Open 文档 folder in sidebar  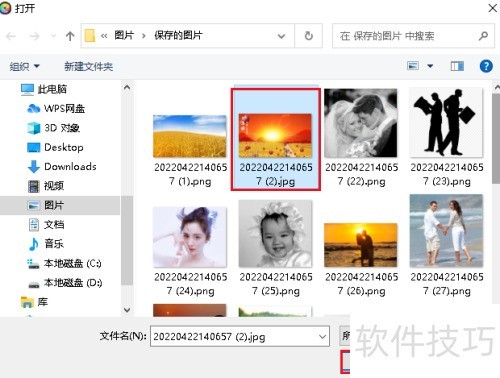tap(46, 225)
